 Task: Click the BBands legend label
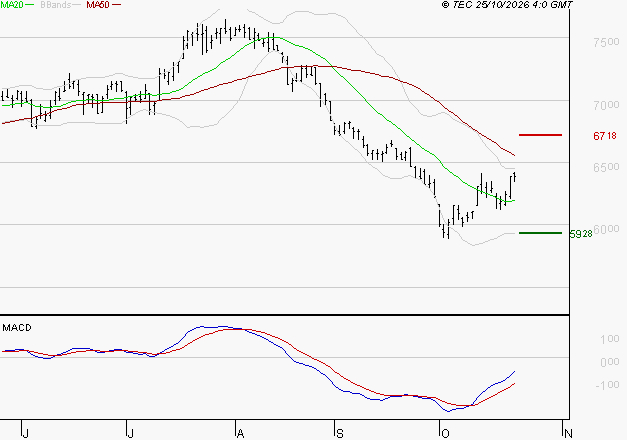pyautogui.click(x=56, y=5)
